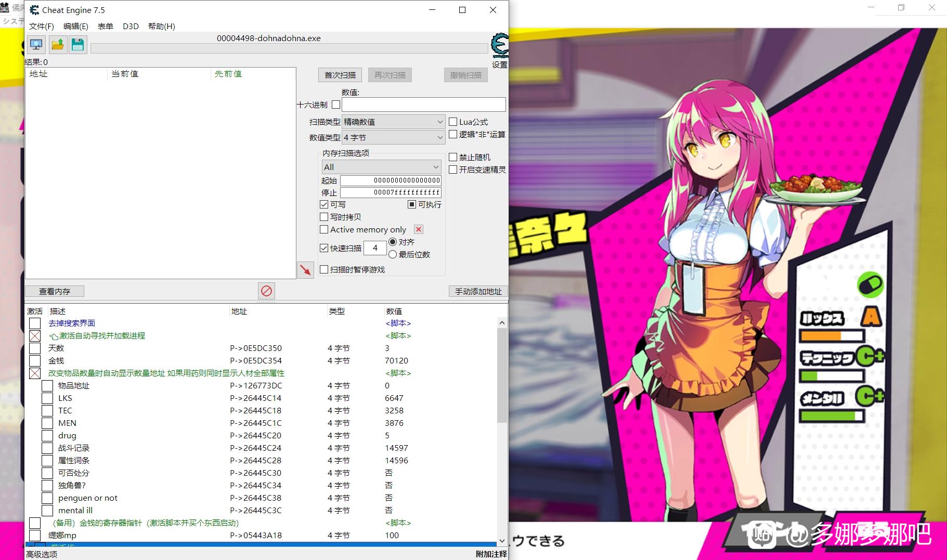Toggle the 可写 checkbox
The width and height of the screenshot is (947, 560).
tap(324, 204)
